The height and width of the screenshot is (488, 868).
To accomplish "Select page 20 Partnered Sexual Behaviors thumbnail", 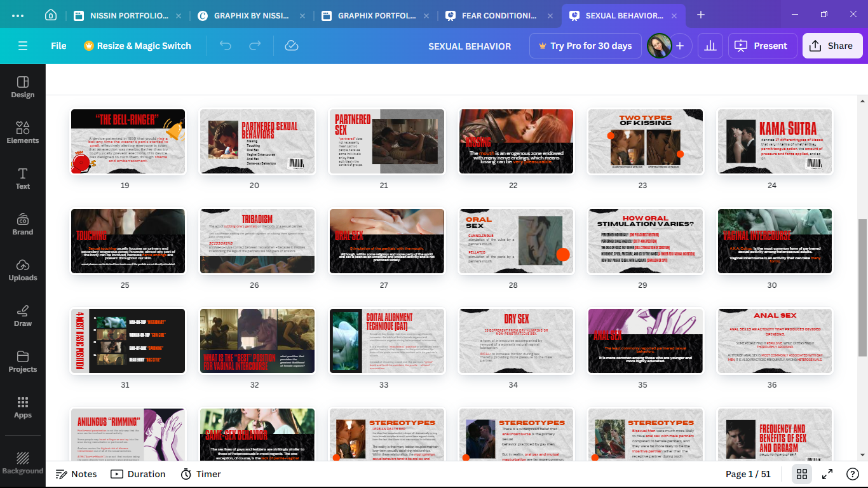I will click(257, 141).
